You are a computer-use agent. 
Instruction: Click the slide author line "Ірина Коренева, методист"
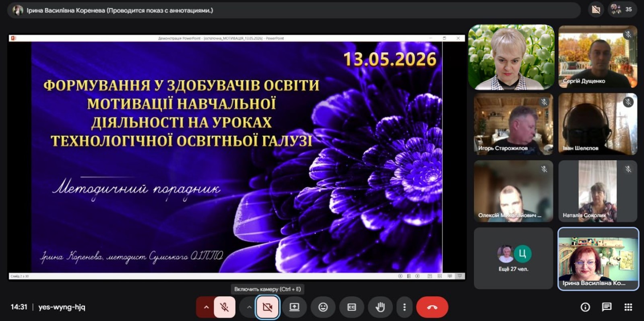[131, 257]
